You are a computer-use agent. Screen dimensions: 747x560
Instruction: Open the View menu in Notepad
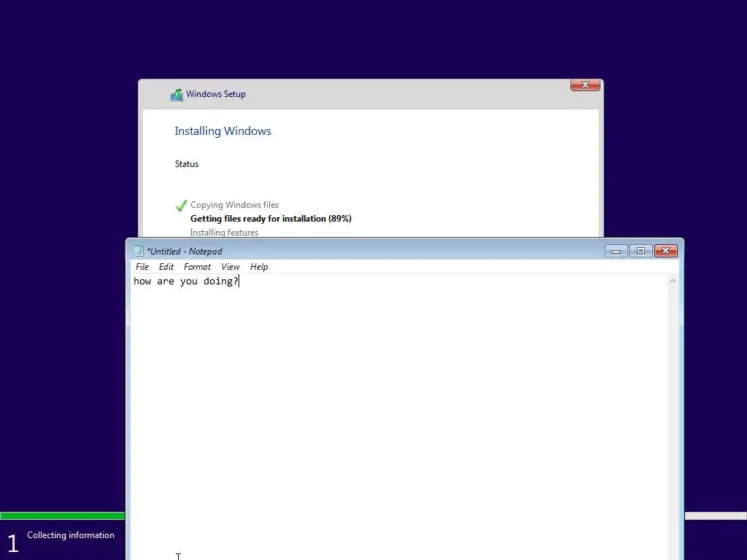pos(231,267)
